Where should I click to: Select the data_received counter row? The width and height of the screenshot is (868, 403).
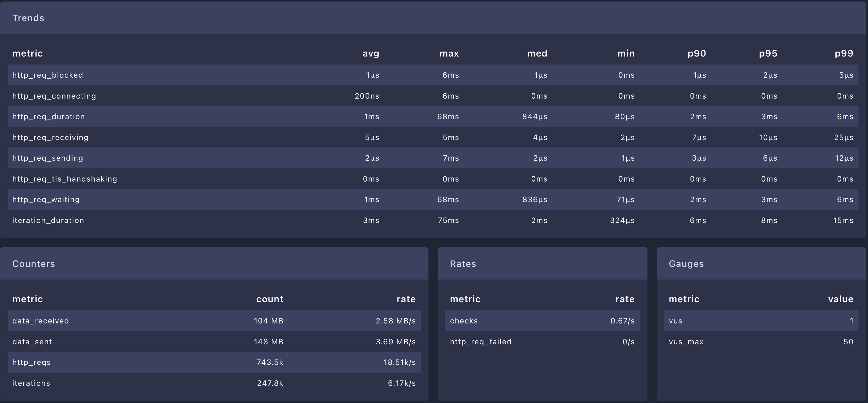(x=214, y=321)
